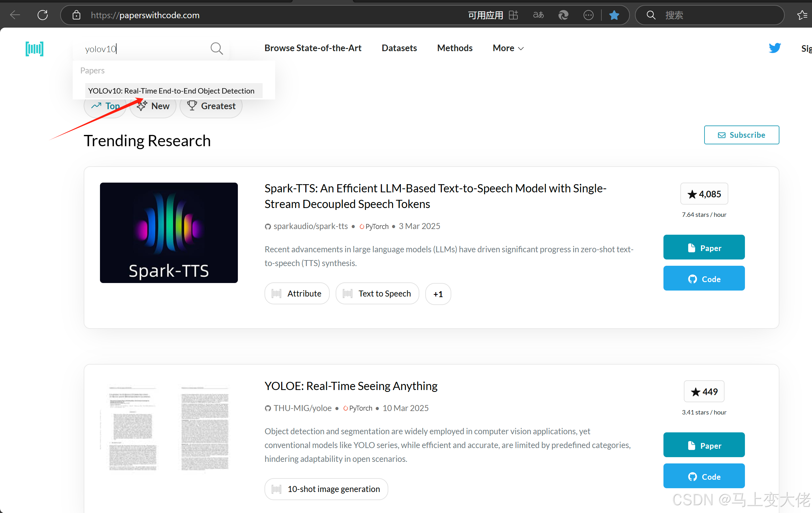This screenshot has height=513, width=812.
Task: Click the browser back arrow
Action: (x=15, y=15)
